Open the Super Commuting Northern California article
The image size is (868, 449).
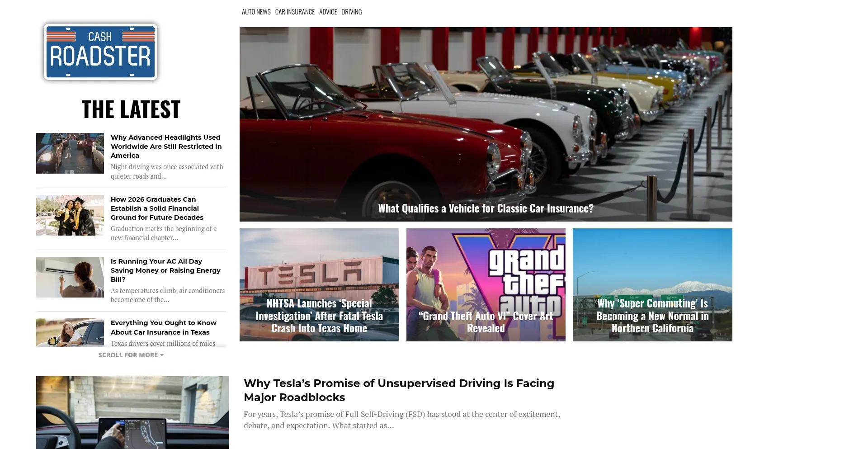tap(652, 285)
